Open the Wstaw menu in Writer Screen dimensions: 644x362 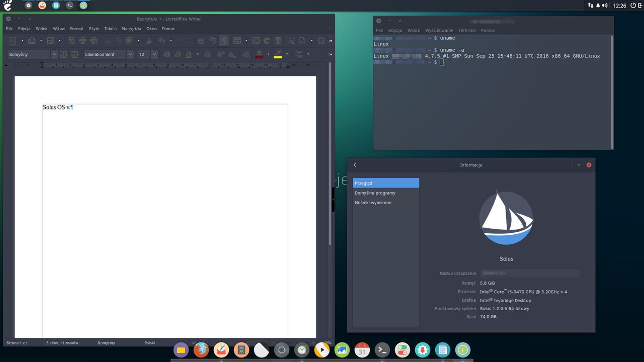tap(59, 29)
